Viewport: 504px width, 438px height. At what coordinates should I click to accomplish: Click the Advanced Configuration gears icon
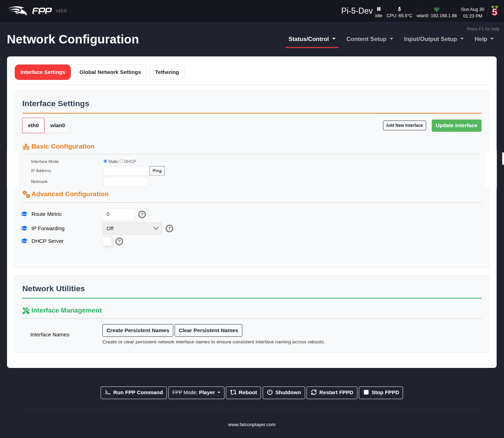coord(26,194)
